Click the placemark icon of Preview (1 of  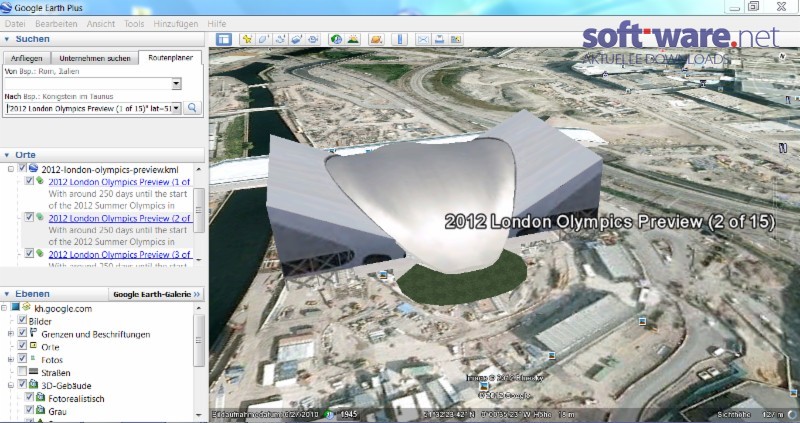(40, 180)
